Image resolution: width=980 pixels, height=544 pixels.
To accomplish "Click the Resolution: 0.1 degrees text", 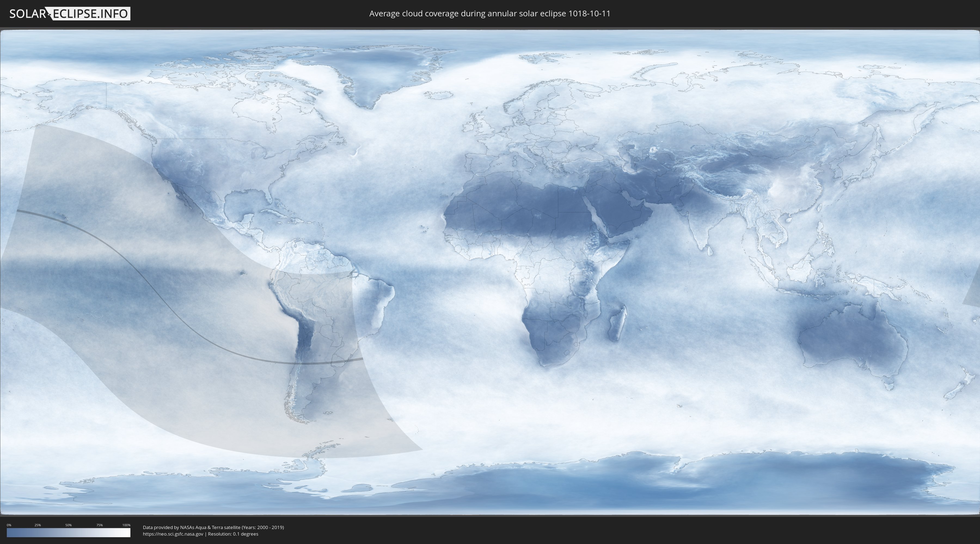I will [233, 534].
